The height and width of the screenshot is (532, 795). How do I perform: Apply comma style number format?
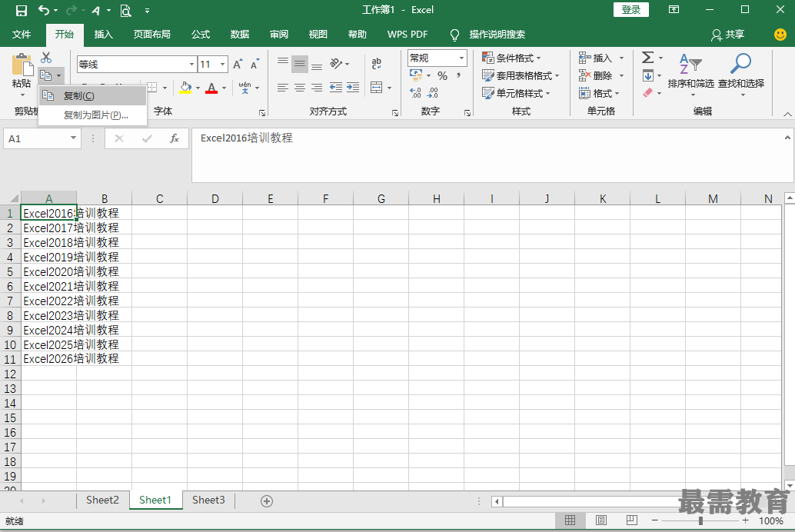[x=458, y=76]
